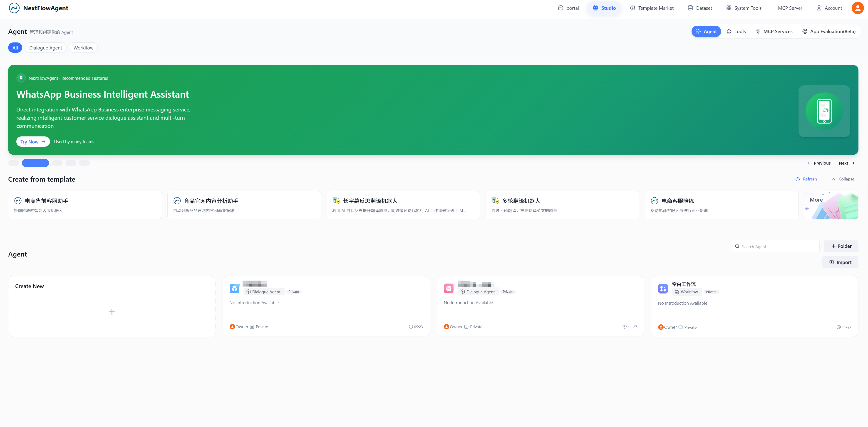Click the plus icon in Create New
This screenshot has height=427, width=868.
click(x=112, y=312)
